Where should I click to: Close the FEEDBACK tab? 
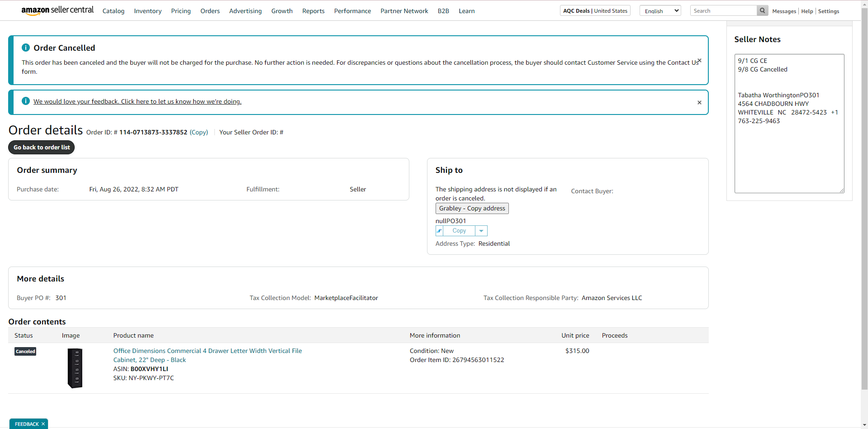point(43,424)
